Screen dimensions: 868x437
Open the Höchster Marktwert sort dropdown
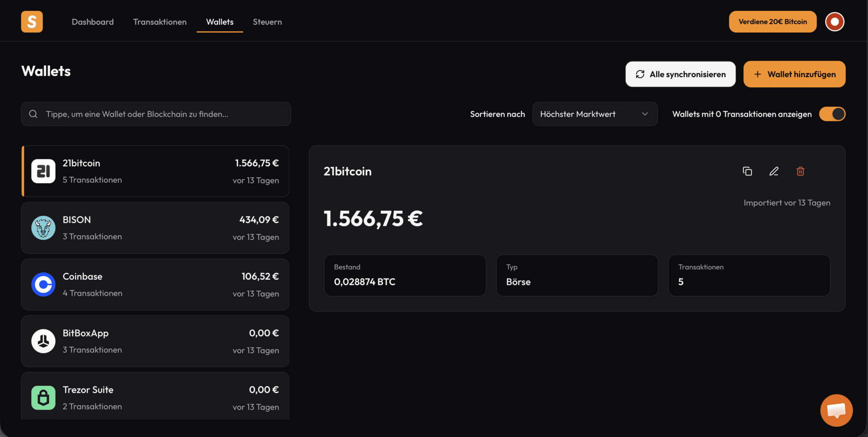coord(595,114)
